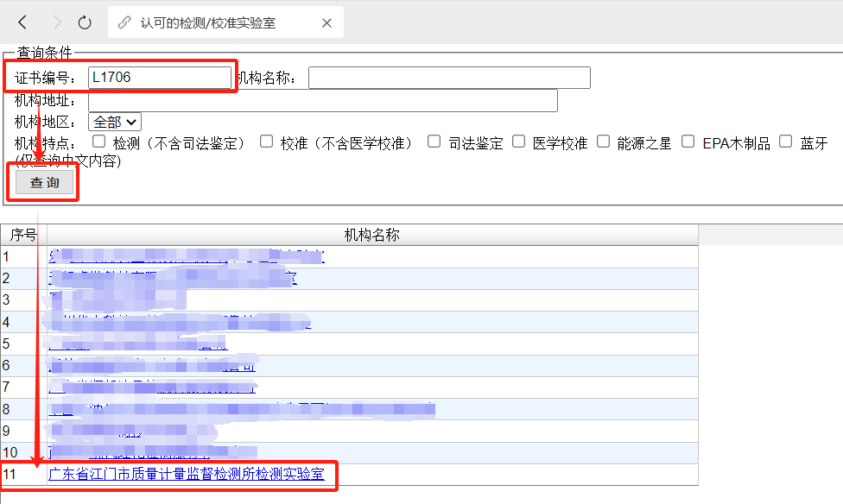Select the 能源之星 checkbox
The image size is (843, 504).
pyautogui.click(x=603, y=142)
